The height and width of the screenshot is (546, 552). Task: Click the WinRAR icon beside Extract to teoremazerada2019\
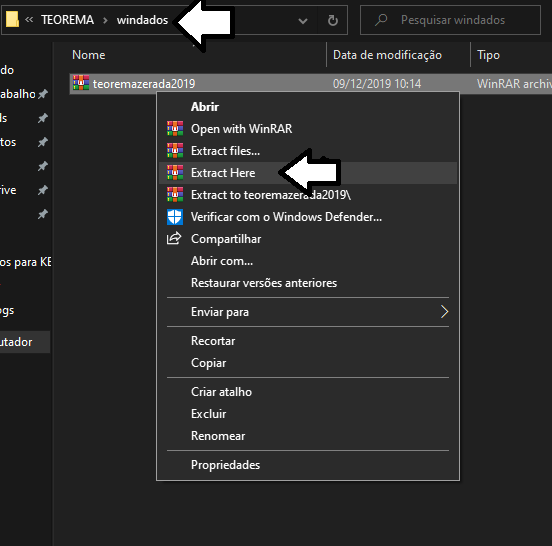175,195
